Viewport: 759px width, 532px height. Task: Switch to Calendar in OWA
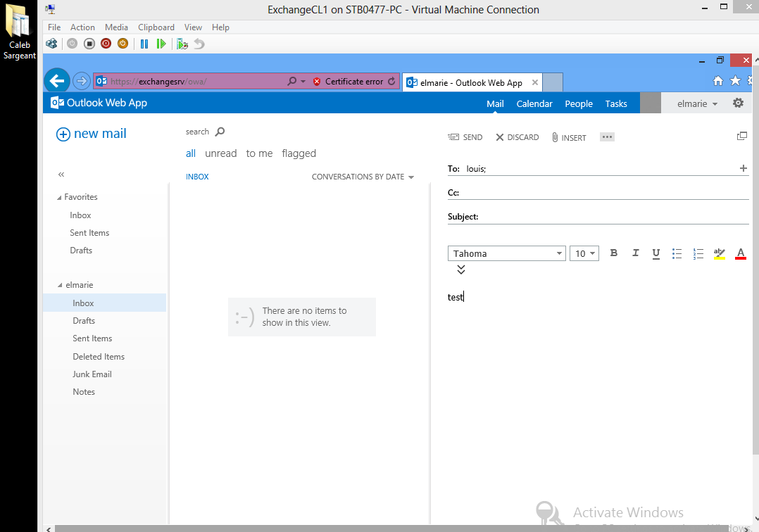click(x=534, y=103)
